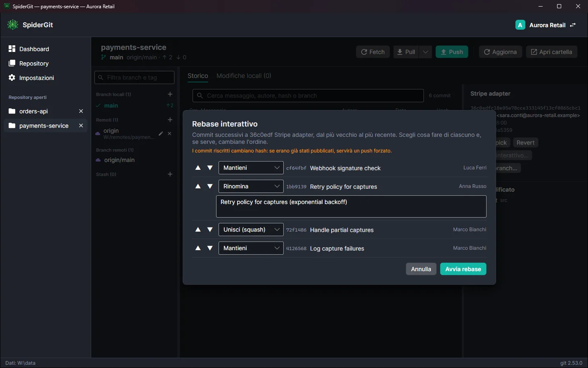Expand the Pull options arrow
Viewport: 588px width, 368px height.
point(426,52)
